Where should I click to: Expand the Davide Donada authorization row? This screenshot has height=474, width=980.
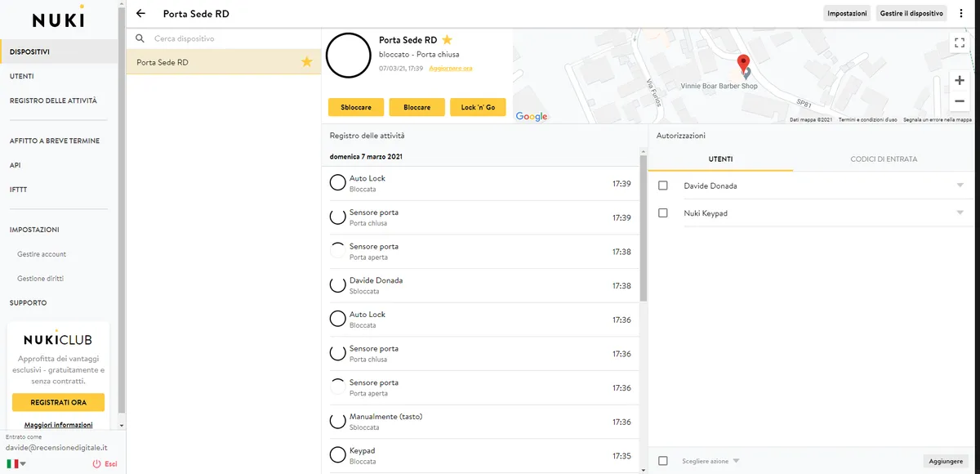pyautogui.click(x=960, y=186)
